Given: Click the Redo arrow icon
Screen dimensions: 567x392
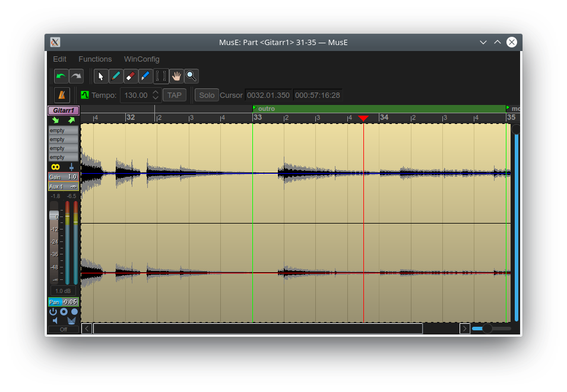Looking at the screenshot, I should 76,76.
